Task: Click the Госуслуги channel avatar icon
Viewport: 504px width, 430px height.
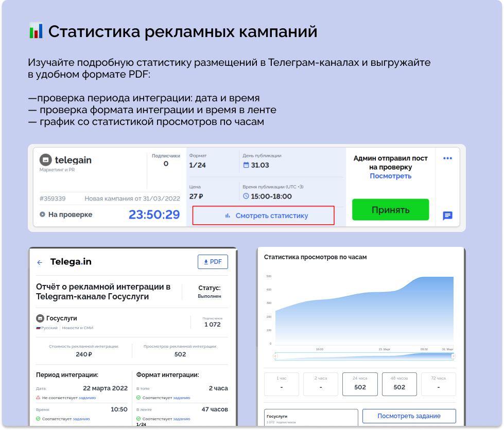Action: (x=40, y=318)
